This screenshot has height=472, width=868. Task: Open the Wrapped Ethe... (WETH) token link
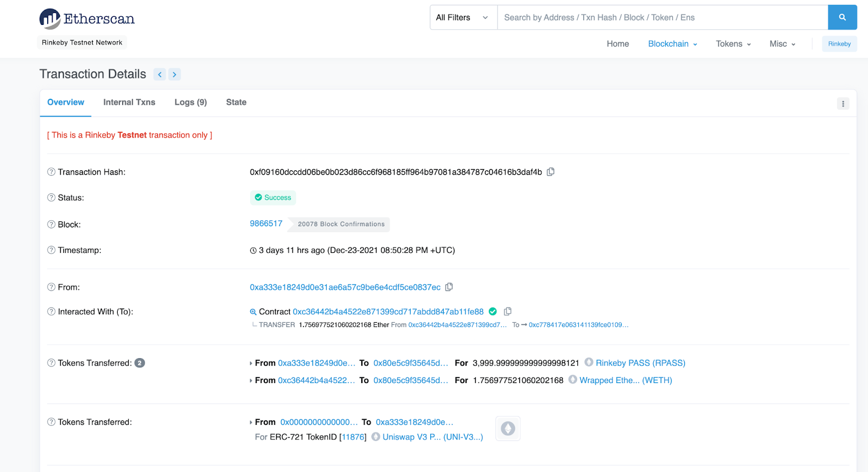click(626, 380)
